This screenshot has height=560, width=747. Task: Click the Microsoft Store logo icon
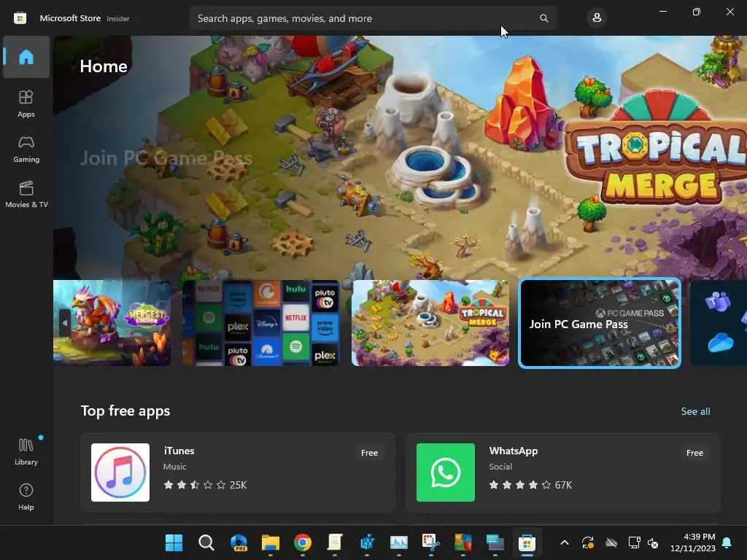(20, 18)
